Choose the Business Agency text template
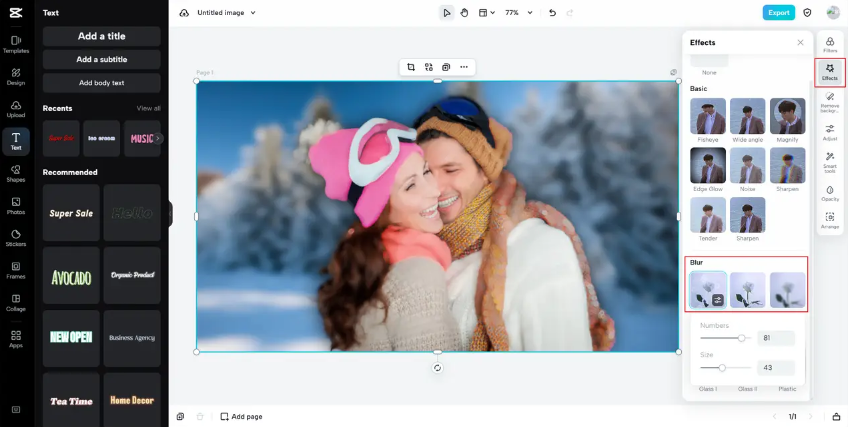 point(132,338)
